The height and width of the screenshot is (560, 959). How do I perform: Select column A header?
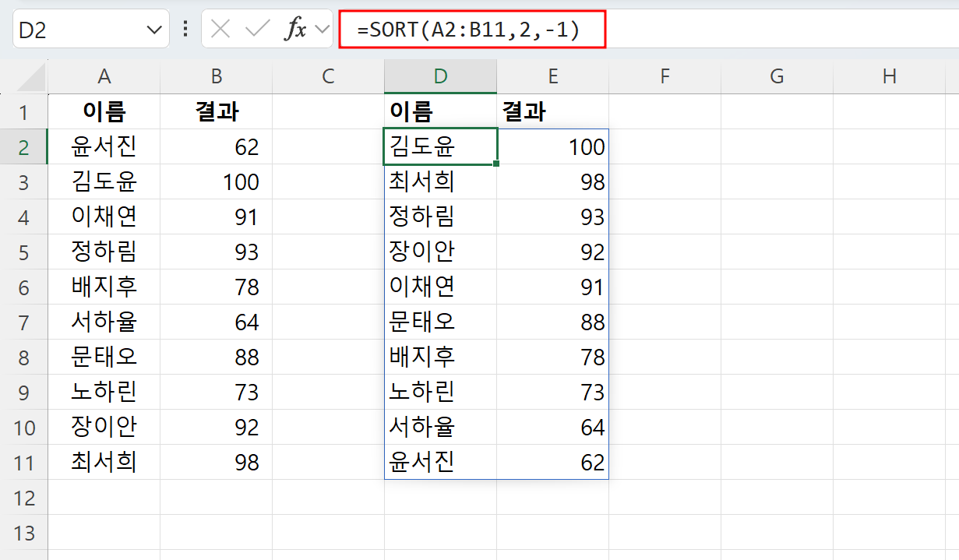click(104, 76)
